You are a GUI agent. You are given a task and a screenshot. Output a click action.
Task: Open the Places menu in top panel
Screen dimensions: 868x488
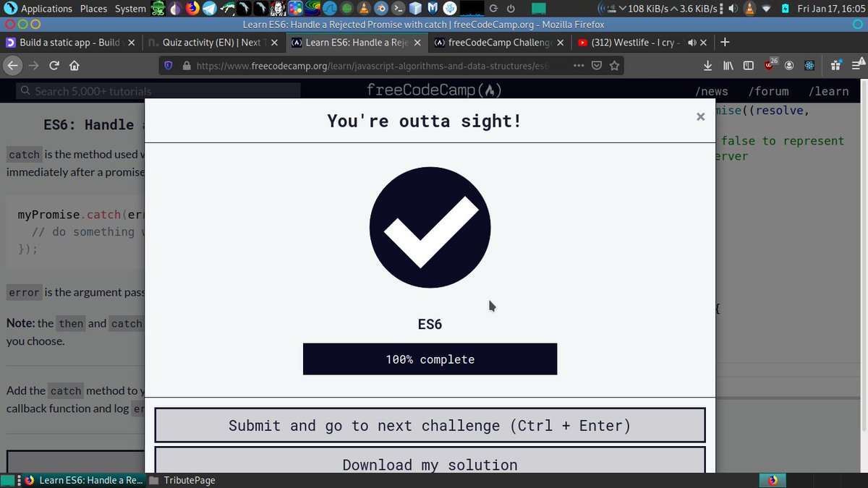click(93, 9)
